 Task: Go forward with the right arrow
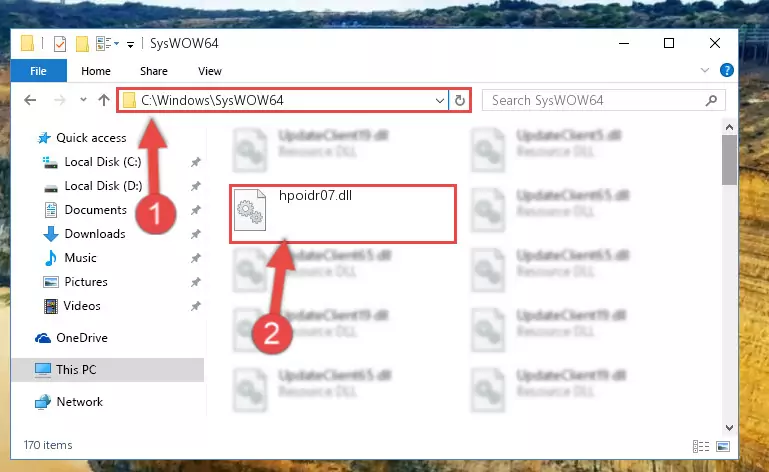tap(59, 101)
